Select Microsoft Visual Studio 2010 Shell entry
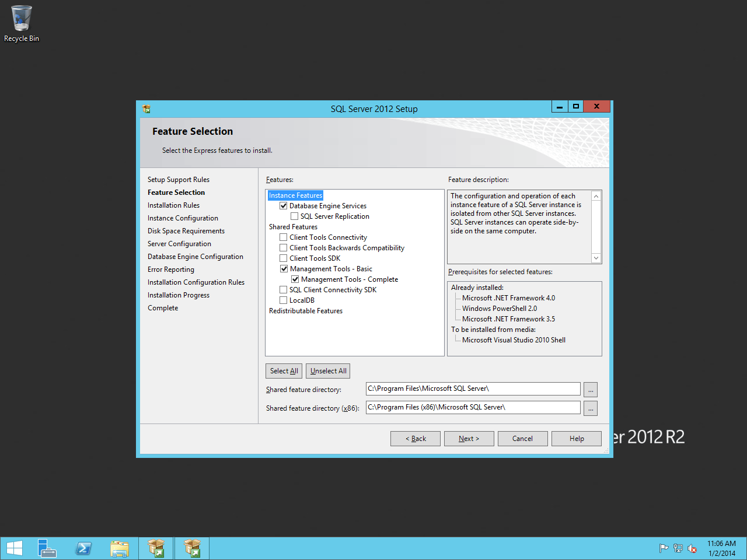The width and height of the screenshot is (747, 560). point(514,340)
